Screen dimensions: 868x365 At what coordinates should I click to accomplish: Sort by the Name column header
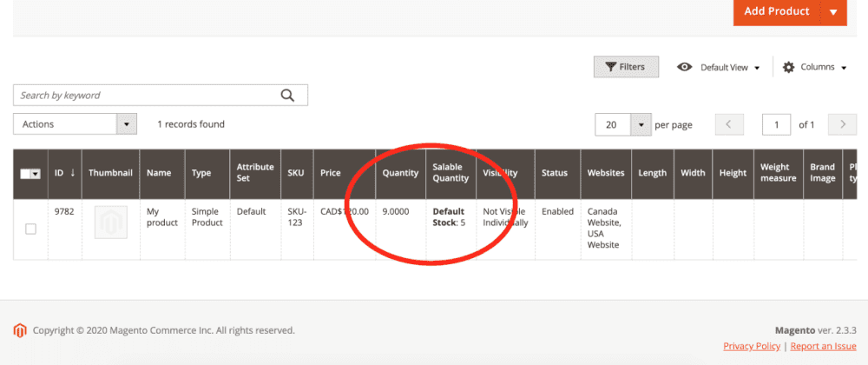pyautogui.click(x=162, y=173)
